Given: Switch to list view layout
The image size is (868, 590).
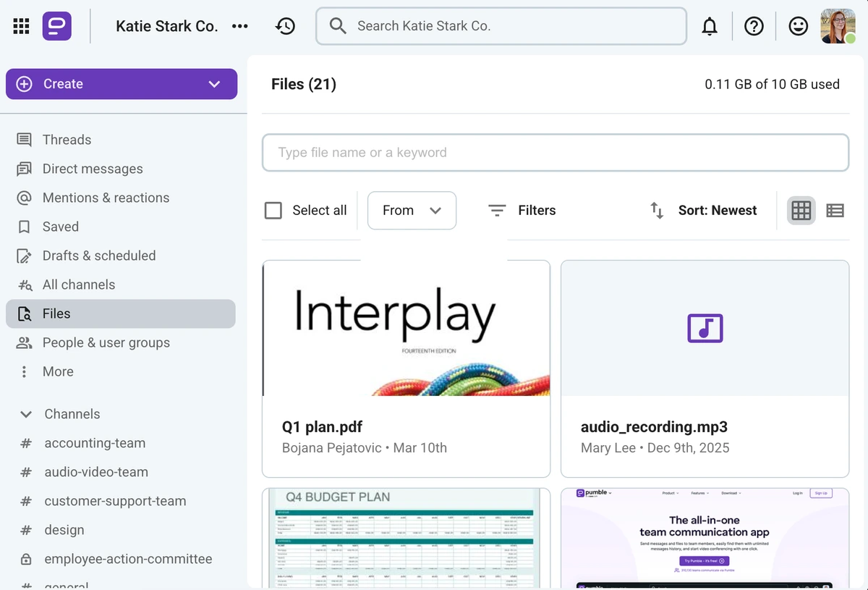Looking at the screenshot, I should pyautogui.click(x=835, y=210).
